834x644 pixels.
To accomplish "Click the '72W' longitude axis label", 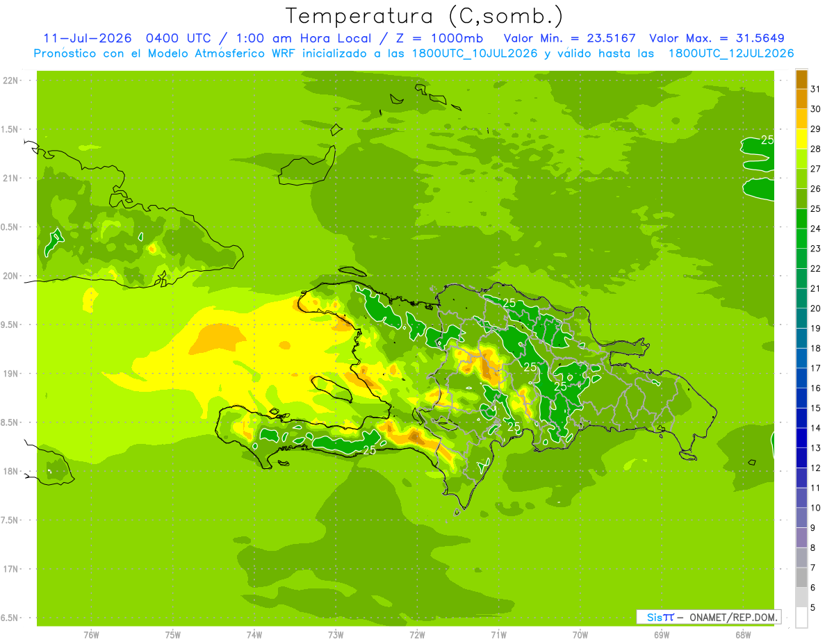I will point(417,635).
